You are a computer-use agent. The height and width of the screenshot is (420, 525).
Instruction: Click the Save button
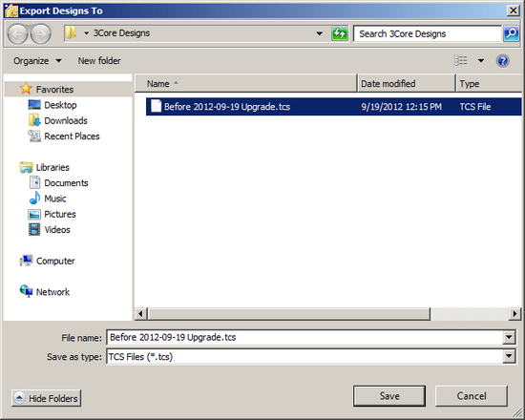[x=389, y=396]
